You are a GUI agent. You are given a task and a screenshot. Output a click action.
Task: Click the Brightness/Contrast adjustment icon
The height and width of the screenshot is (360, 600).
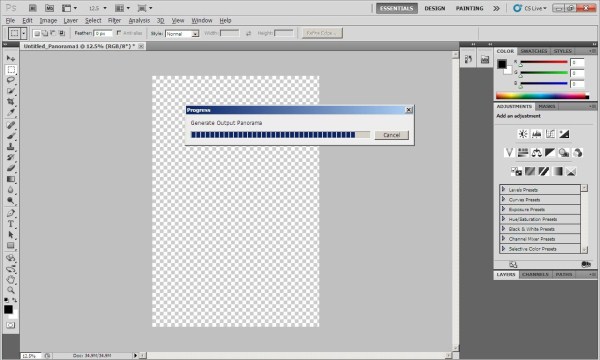pos(523,134)
